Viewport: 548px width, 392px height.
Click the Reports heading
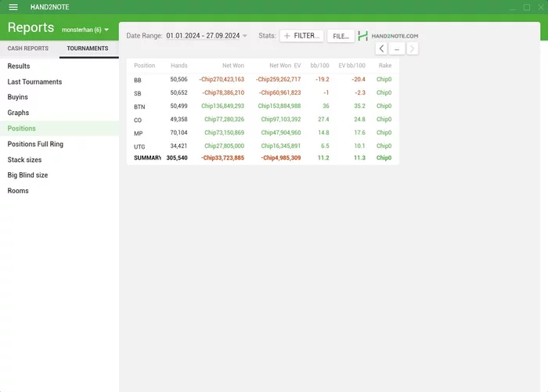pos(31,27)
